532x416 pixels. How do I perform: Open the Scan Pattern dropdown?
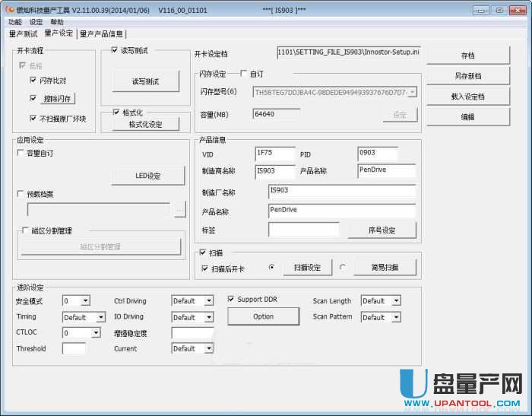click(x=396, y=317)
